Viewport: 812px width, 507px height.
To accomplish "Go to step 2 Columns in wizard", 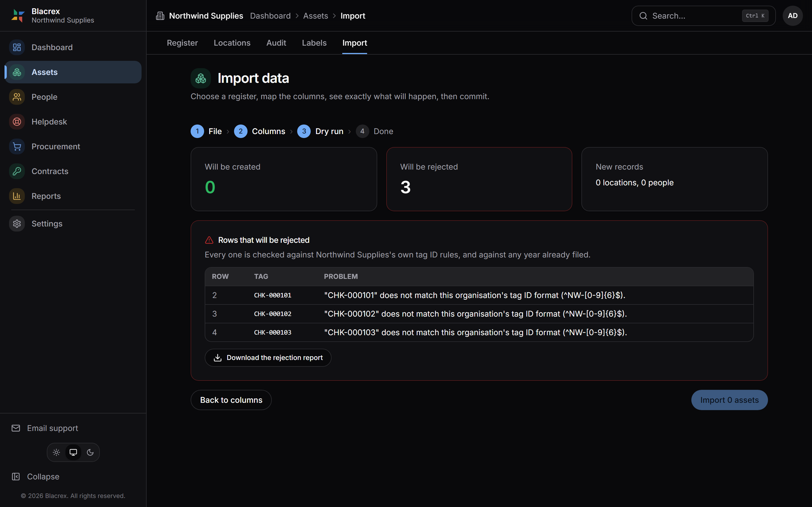I will [259, 131].
